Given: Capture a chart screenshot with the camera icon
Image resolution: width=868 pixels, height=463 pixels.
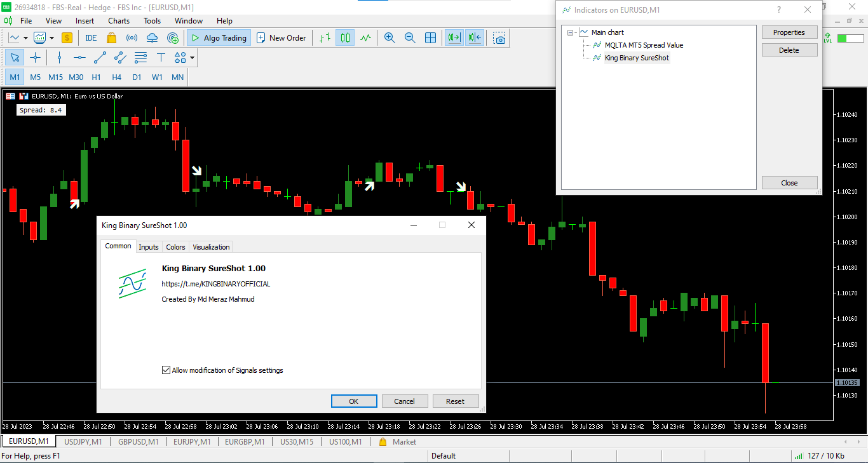Looking at the screenshot, I should 499,37.
